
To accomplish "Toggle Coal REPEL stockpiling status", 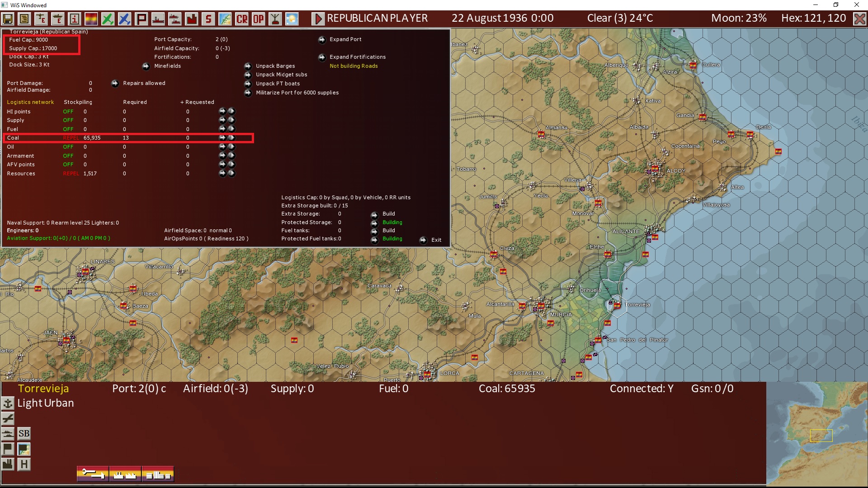I will pos(71,138).
